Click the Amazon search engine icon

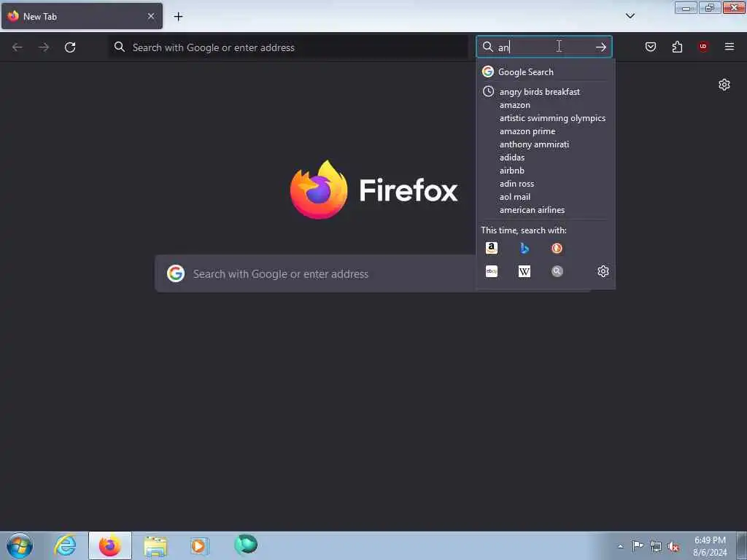click(491, 248)
